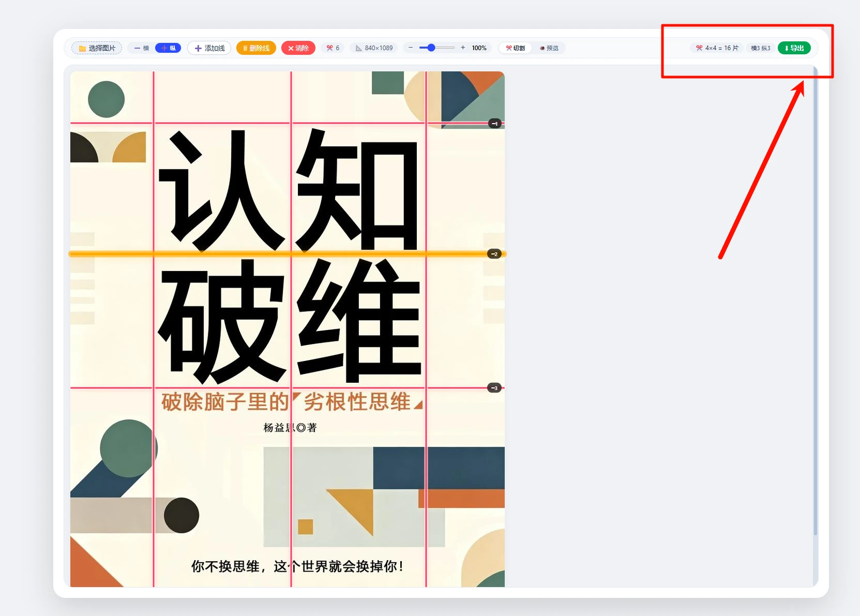Image resolution: width=860 pixels, height=616 pixels.
Task: Click the zoom slider handle
Action: pos(431,48)
